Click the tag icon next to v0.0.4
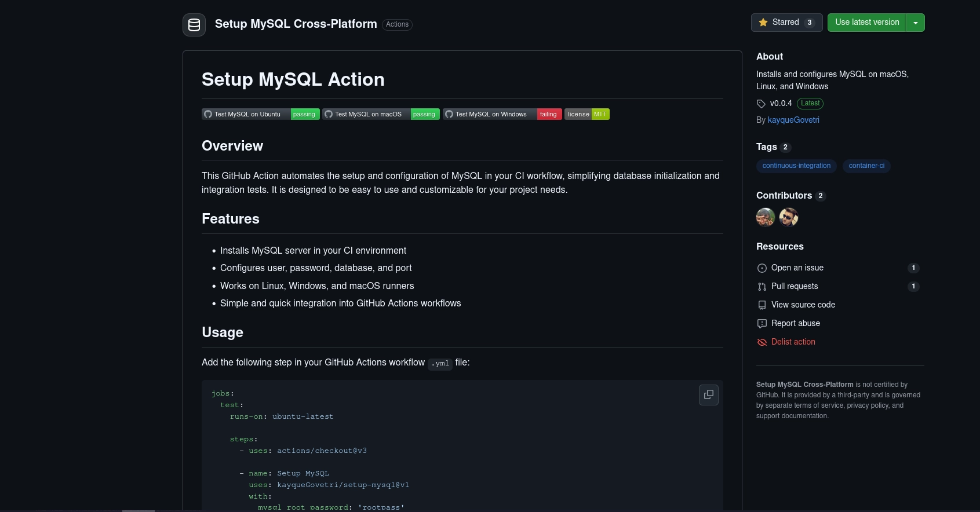 click(761, 104)
